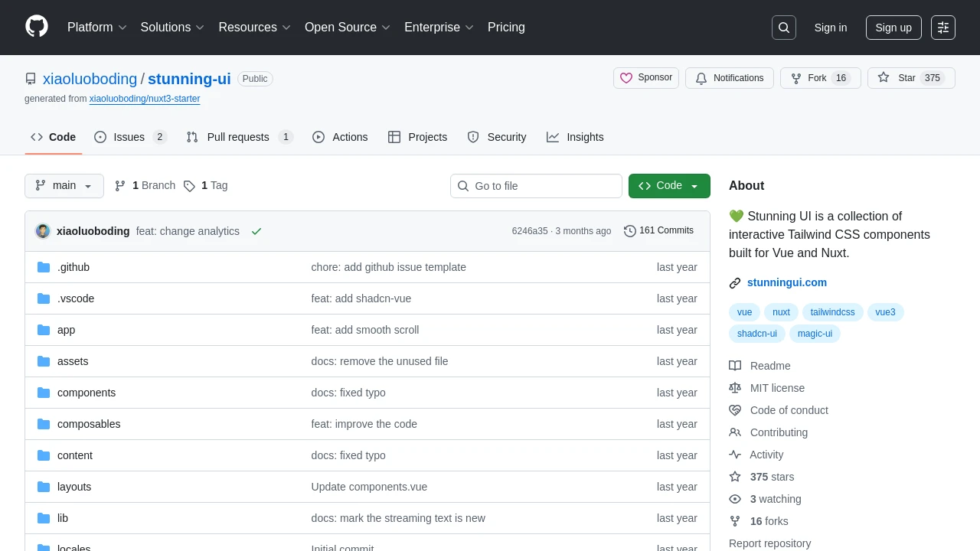The image size is (980, 551).
Task: Open 'feat: change analytics' commit message
Action: click(188, 231)
